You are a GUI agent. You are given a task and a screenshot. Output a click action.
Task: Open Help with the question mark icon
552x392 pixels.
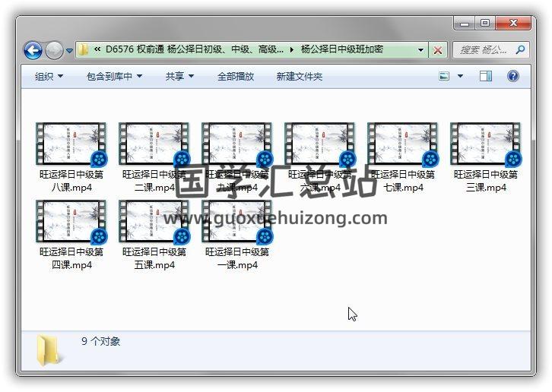(513, 76)
